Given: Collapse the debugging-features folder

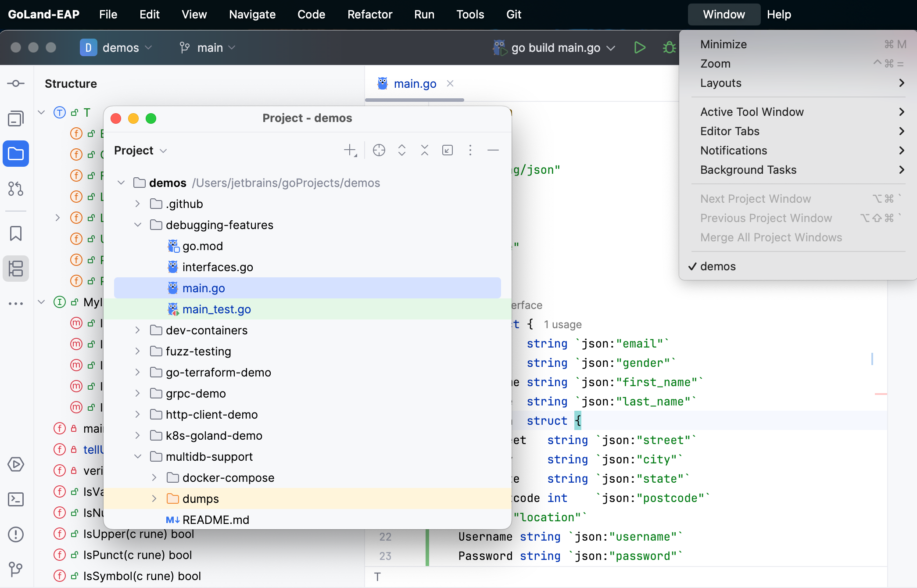Looking at the screenshot, I should [138, 225].
